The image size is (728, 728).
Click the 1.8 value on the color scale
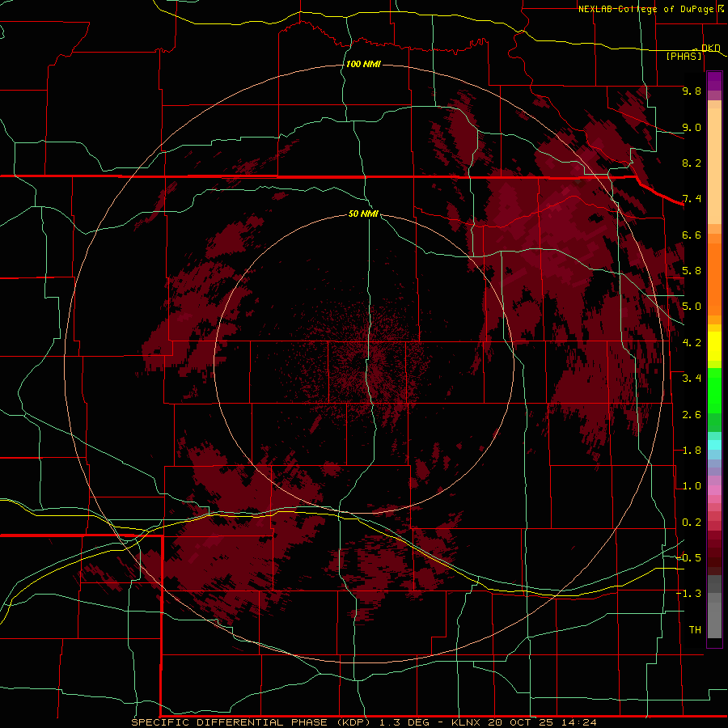click(692, 451)
